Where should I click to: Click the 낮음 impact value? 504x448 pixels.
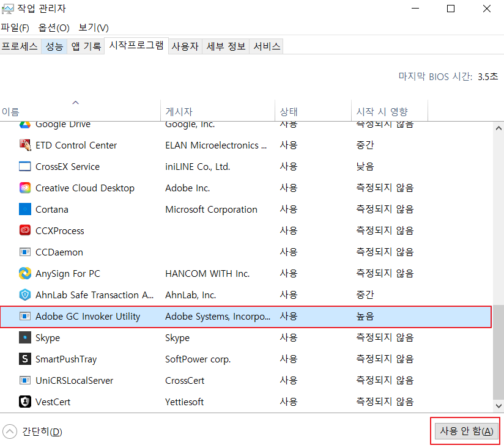point(365,166)
